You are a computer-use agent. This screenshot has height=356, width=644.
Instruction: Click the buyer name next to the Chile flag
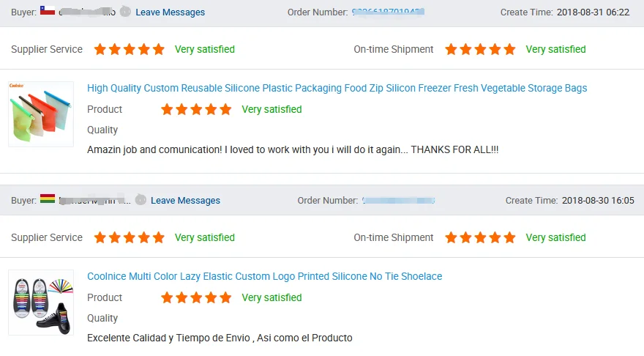[x=86, y=12]
